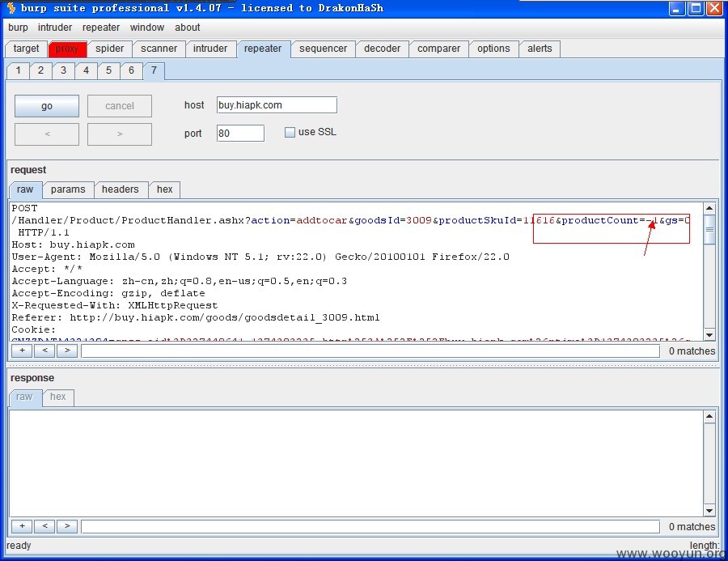
Task: Show response raw view
Action: pyautogui.click(x=24, y=397)
